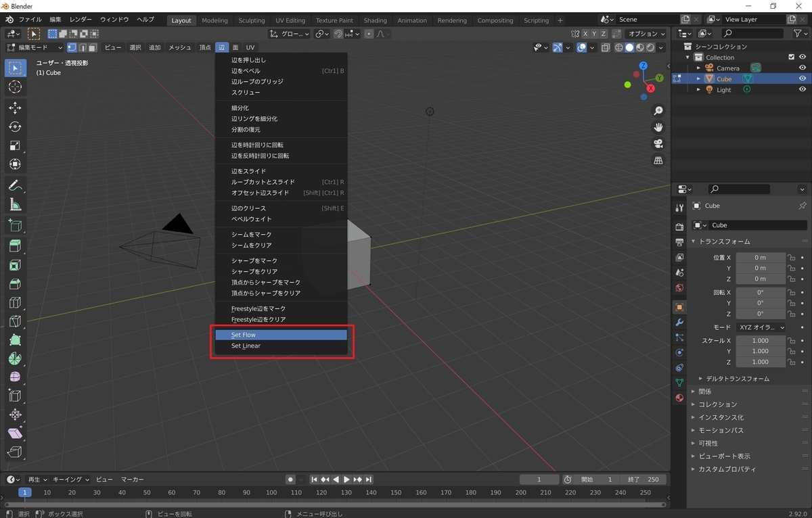The image size is (812, 518).
Task: Open the ファイル menu
Action: 29,20
